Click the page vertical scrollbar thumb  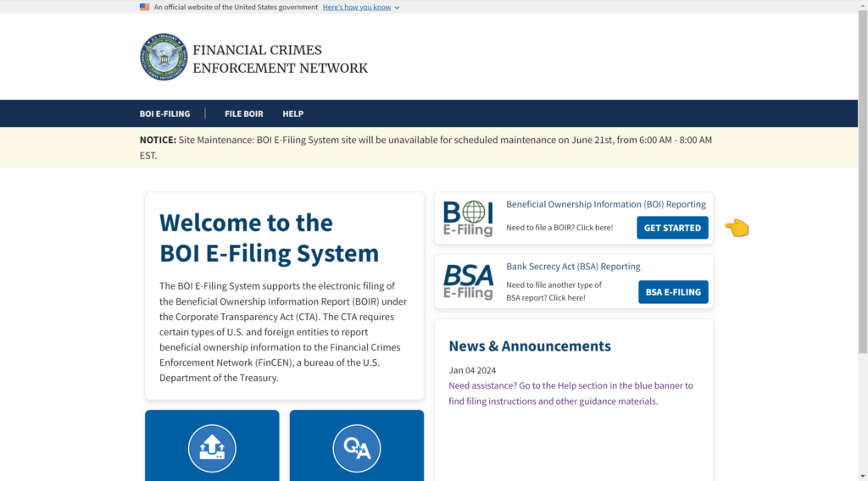863,182
